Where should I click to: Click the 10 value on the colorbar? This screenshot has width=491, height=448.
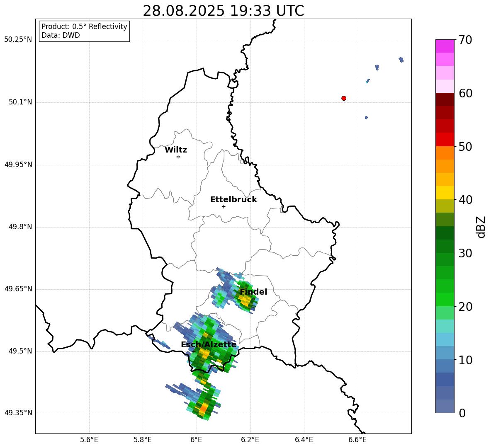point(465,360)
